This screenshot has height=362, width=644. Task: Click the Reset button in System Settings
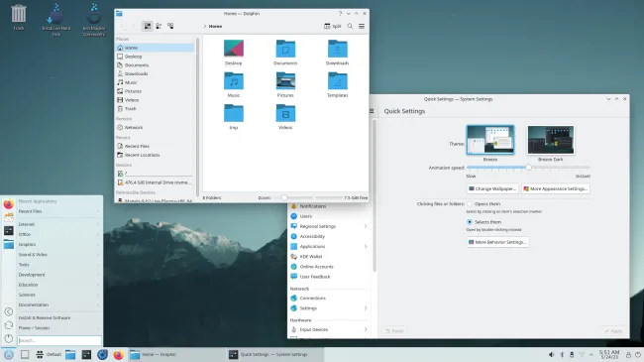pyautogui.click(x=394, y=330)
